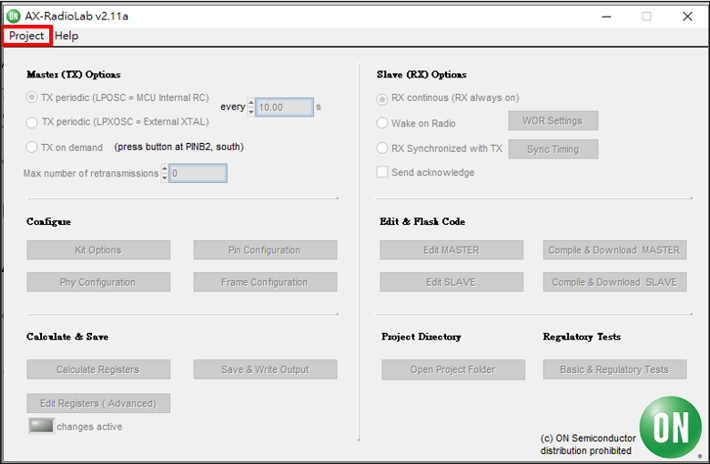
Task: Open the Project menu
Action: tap(27, 36)
